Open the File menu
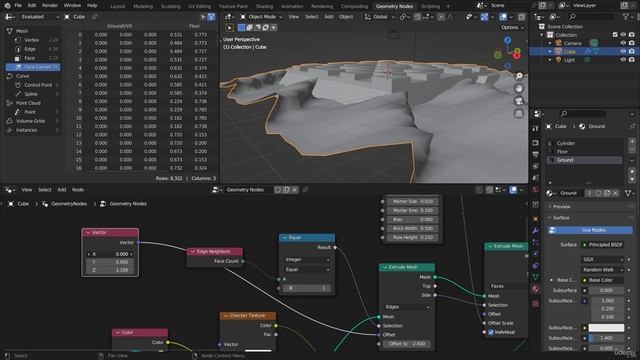Screen dimensions: 640x360 18,6
